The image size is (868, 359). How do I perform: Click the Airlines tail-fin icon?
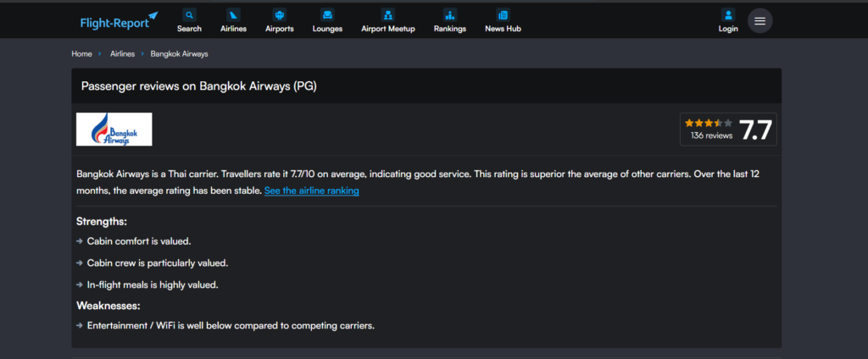click(234, 15)
